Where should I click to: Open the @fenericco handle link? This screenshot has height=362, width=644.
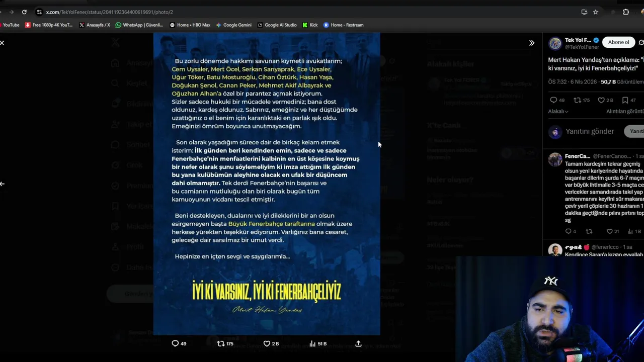pyautogui.click(x=605, y=247)
